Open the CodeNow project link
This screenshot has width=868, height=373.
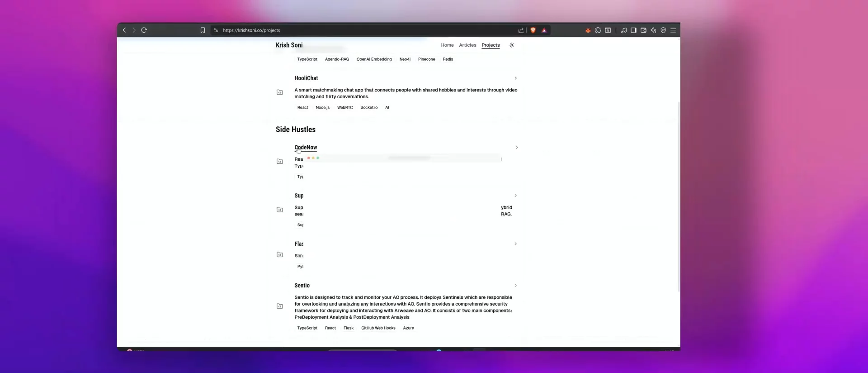point(306,148)
